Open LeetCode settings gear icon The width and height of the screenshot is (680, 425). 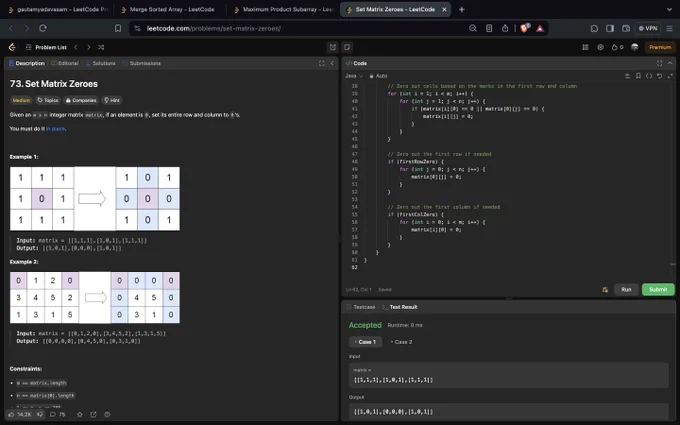tap(600, 47)
